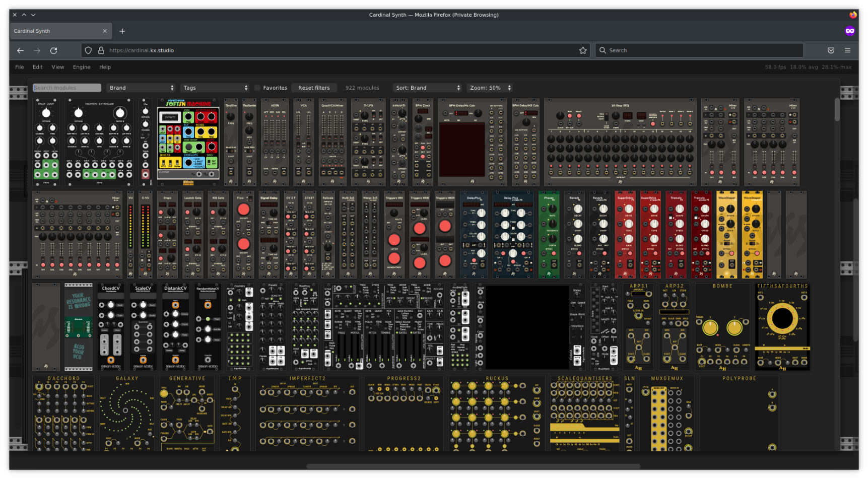Click the fps performance readout
The height and width of the screenshot is (479, 868).
(x=808, y=67)
